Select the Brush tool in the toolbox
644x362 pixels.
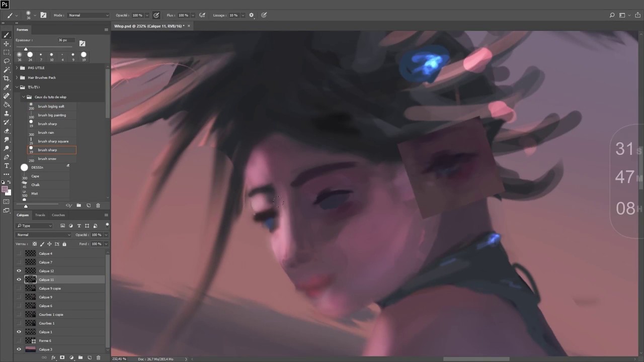pos(7,35)
